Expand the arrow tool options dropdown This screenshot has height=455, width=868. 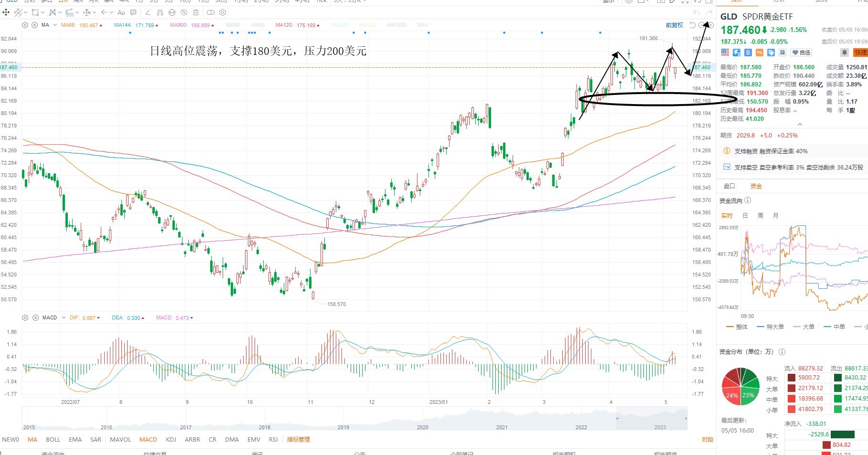click(111, 12)
